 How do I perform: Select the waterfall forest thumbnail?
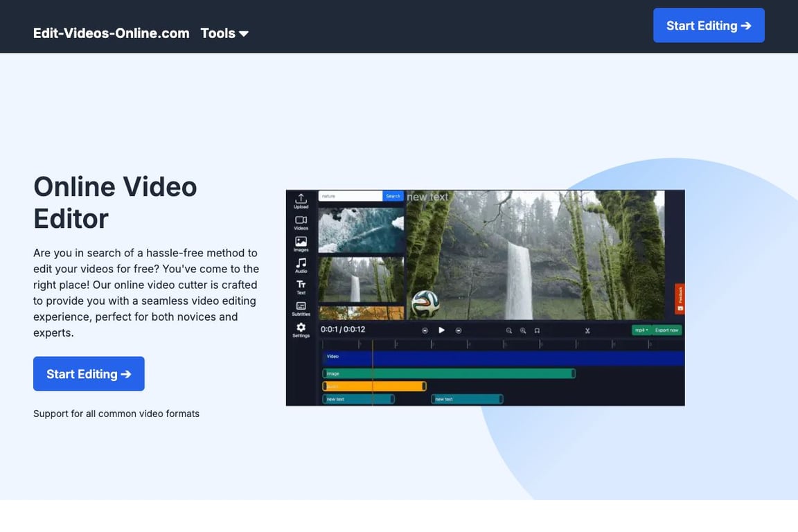pyautogui.click(x=361, y=279)
